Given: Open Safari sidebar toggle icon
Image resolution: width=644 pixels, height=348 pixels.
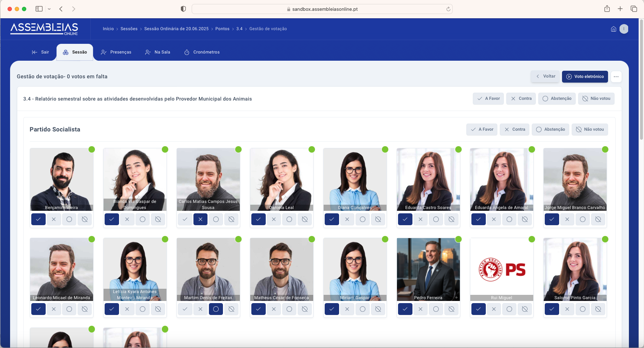Looking at the screenshot, I should coord(39,9).
